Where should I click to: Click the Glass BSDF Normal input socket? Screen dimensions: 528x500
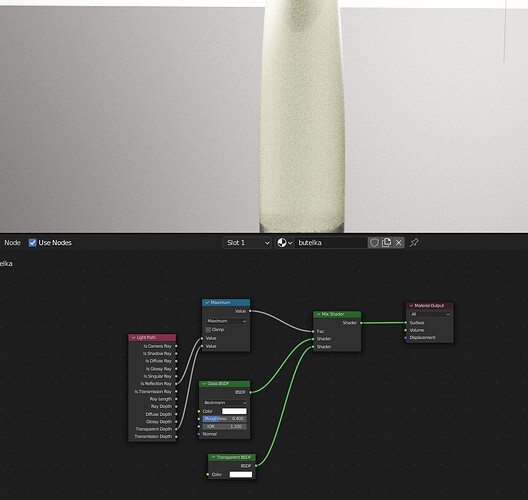199,434
